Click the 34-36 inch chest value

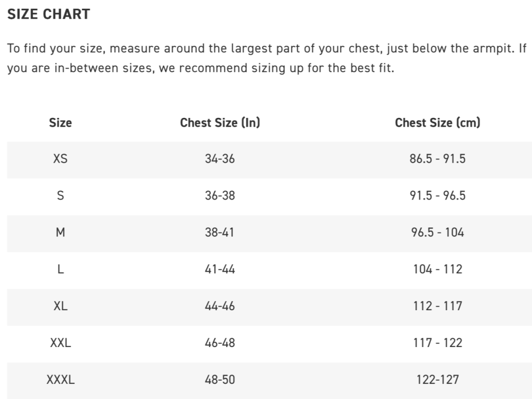[x=220, y=159]
